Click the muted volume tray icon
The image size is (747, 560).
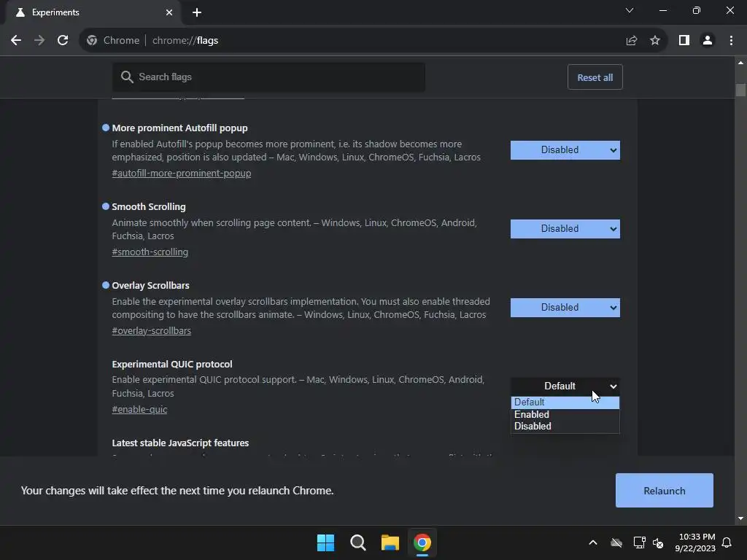[659, 542]
